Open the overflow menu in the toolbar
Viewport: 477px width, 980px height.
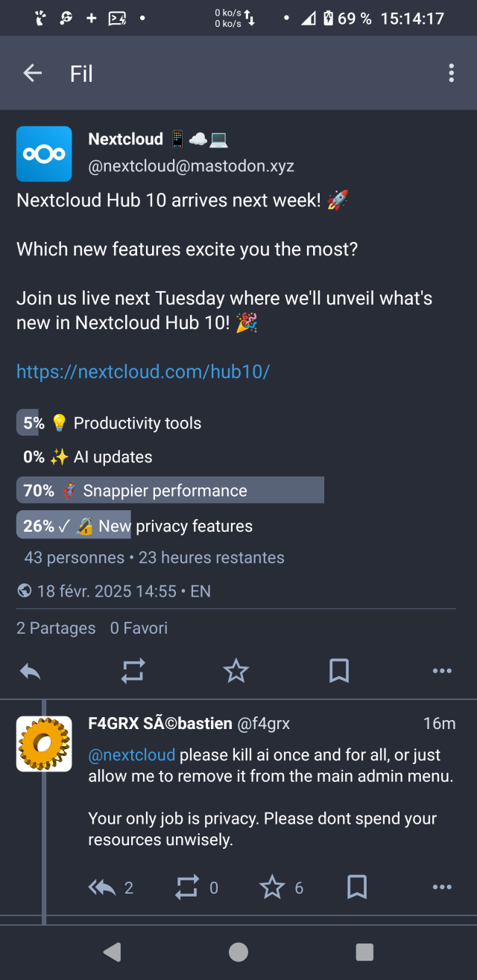451,73
